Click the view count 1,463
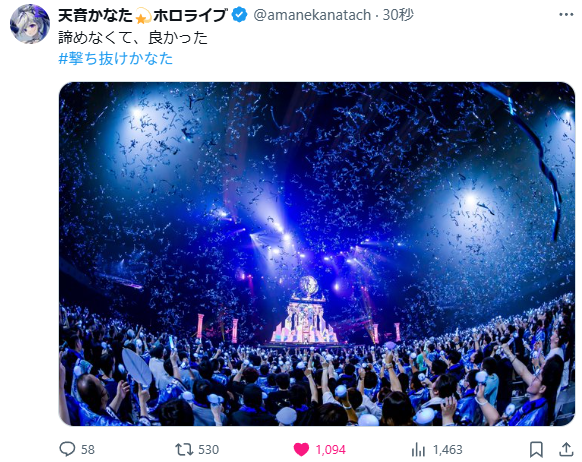The height and width of the screenshot is (462, 582). coord(448,450)
